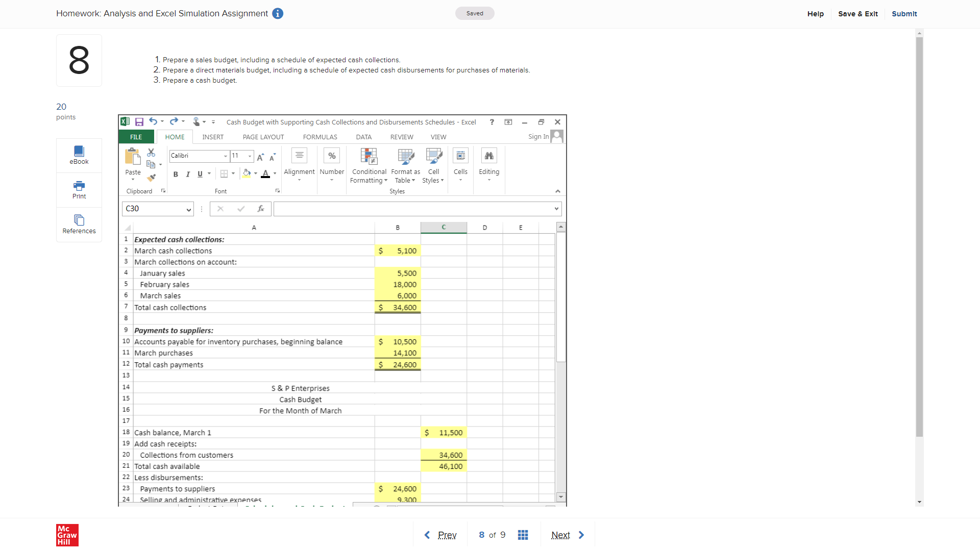Open the font size dropdown
Screen dimensions: 980x551
pos(250,156)
